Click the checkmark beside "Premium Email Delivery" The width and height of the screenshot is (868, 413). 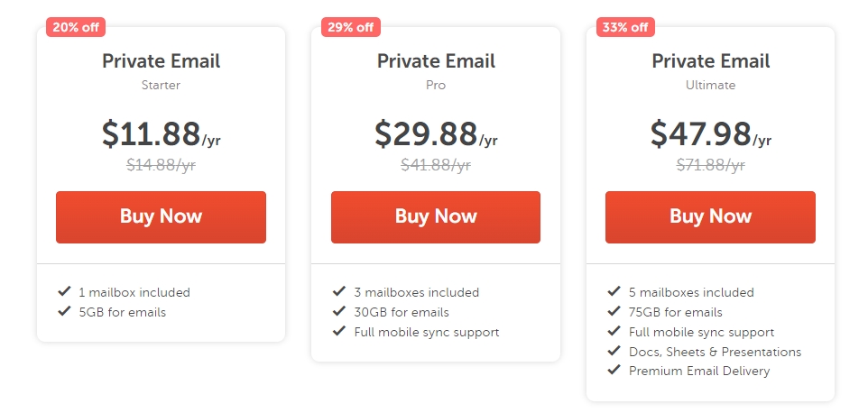click(614, 370)
